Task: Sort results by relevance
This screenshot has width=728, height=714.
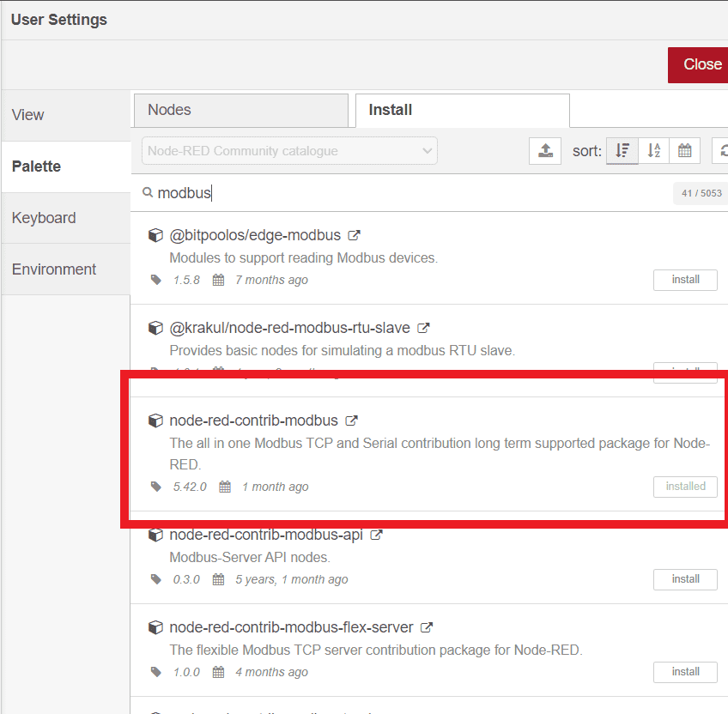Action: pos(622,151)
